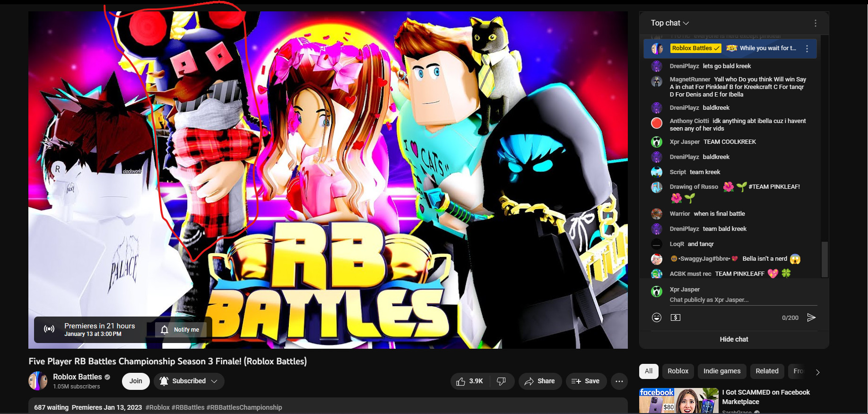
Task: Open the Super Chat dollar icon
Action: (x=676, y=317)
